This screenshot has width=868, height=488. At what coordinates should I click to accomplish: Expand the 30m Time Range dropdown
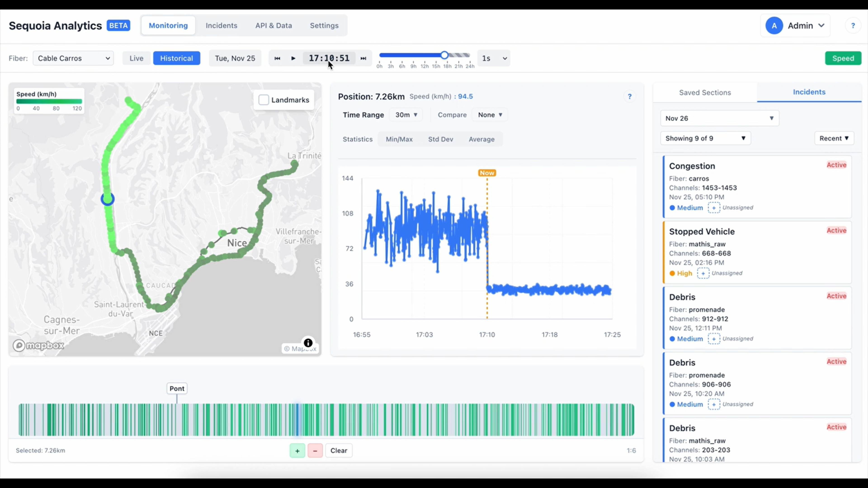point(406,115)
